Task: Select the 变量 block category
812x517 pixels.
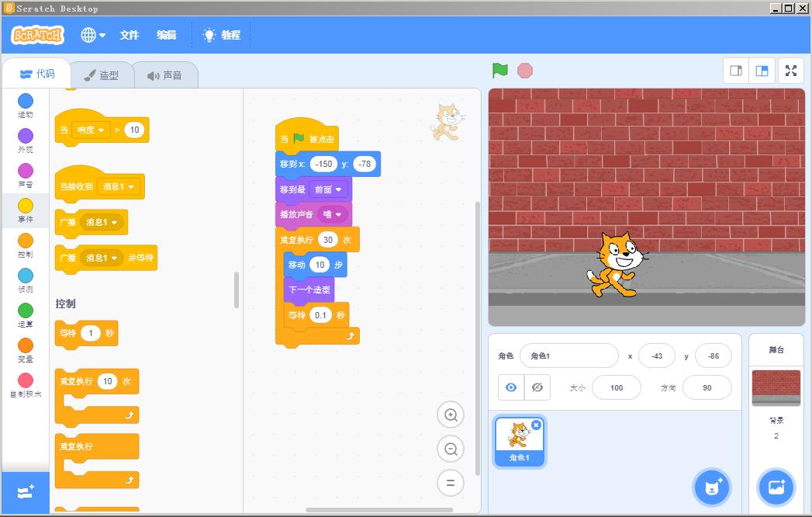Action: click(x=26, y=350)
